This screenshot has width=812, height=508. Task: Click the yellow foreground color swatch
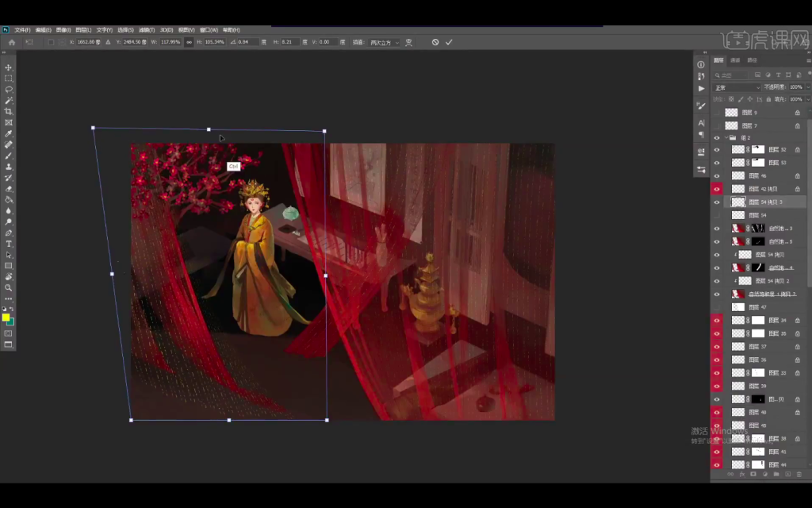[6, 317]
